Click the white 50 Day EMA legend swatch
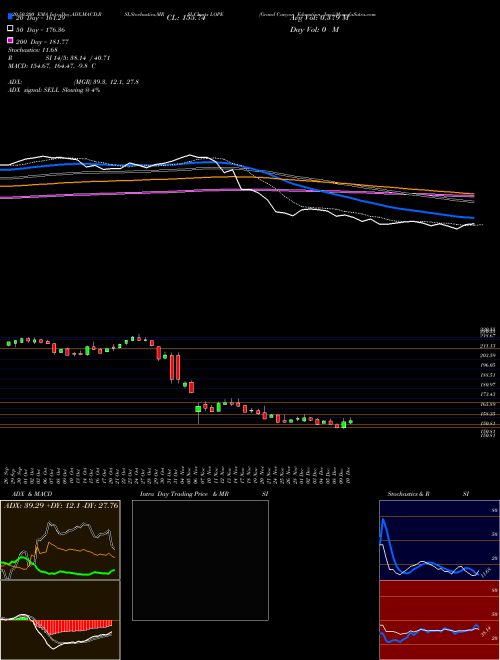 [x=10, y=28]
